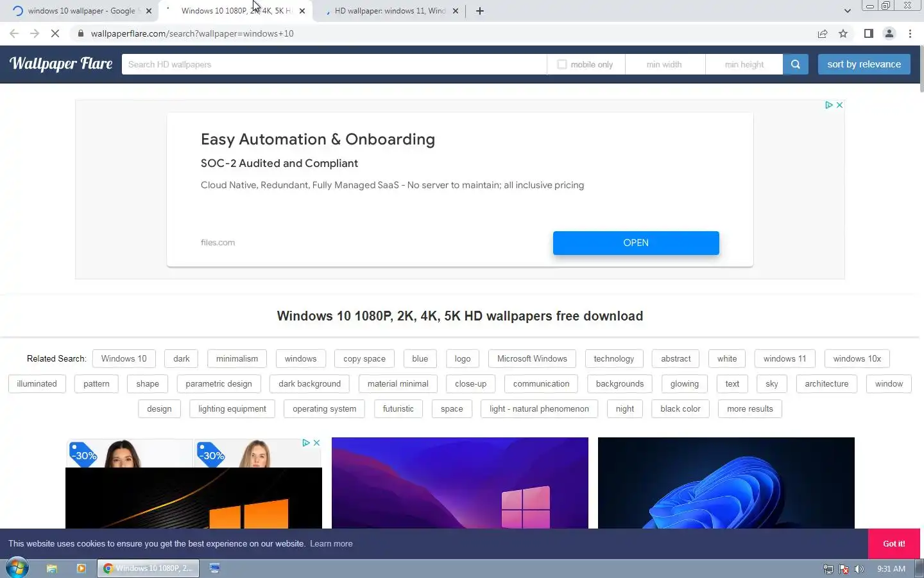Select the minimalism tag

coord(237,358)
